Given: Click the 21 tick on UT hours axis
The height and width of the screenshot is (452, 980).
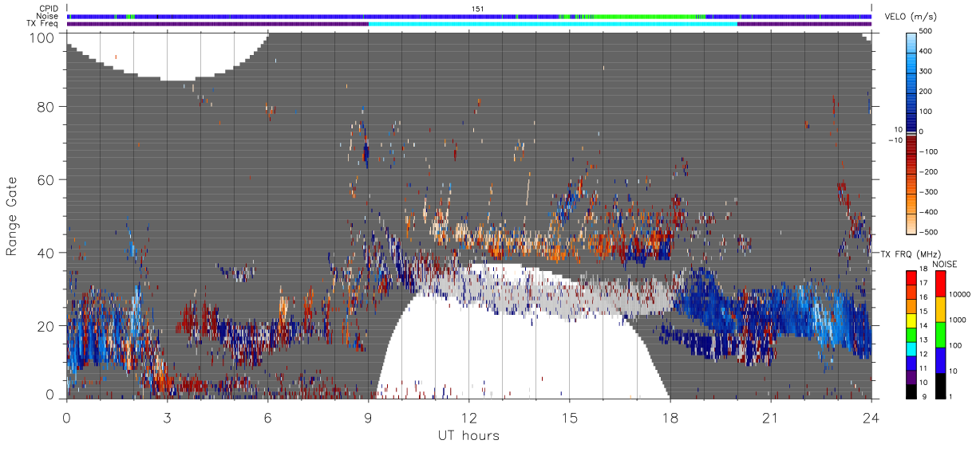Looking at the screenshot, I should click(770, 417).
